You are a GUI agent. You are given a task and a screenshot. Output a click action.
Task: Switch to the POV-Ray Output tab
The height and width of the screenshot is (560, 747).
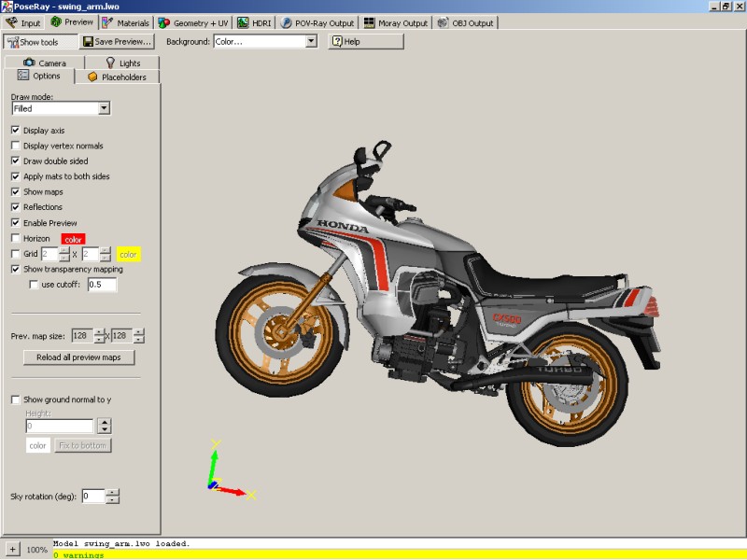[x=319, y=22]
